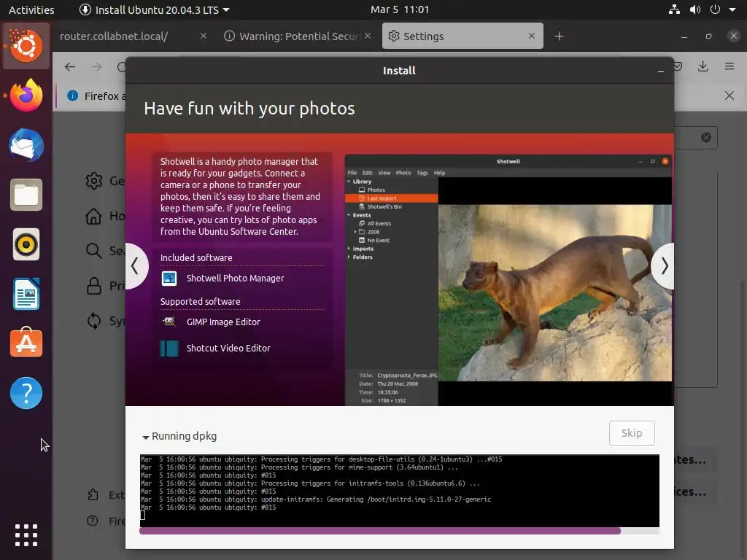Open Home settings icon in Firefox sidebar
Viewport: 747px width, 560px height.
point(94,216)
